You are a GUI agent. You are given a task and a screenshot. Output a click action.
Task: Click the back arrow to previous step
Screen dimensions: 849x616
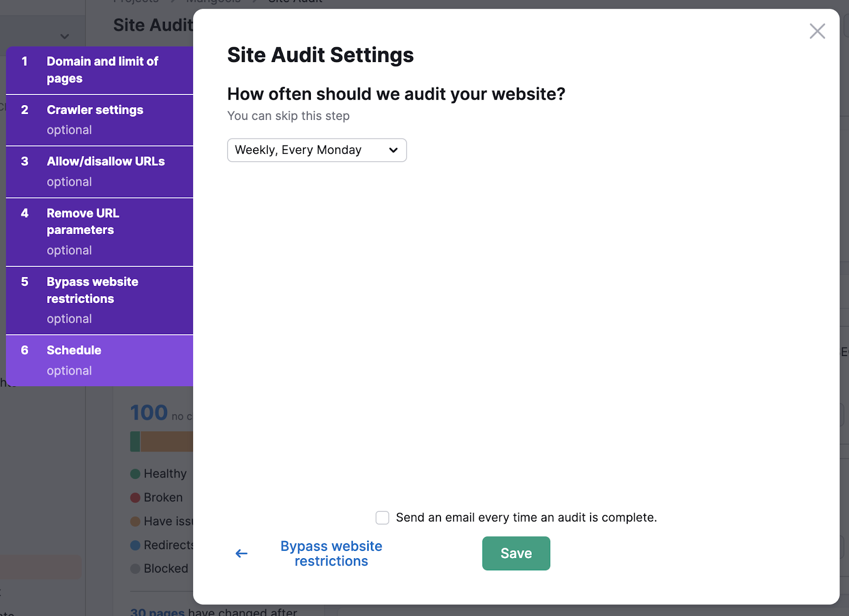pos(241,553)
